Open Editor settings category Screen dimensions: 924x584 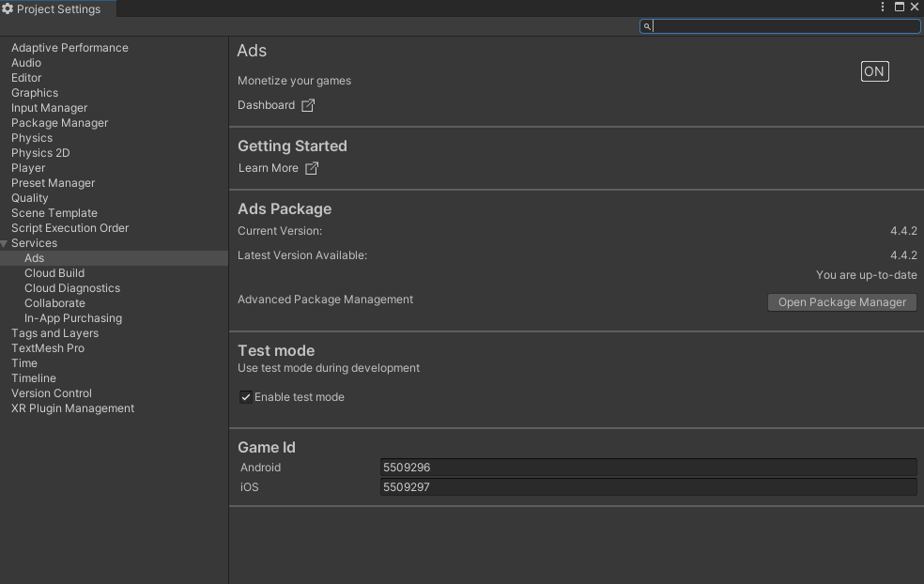click(26, 78)
